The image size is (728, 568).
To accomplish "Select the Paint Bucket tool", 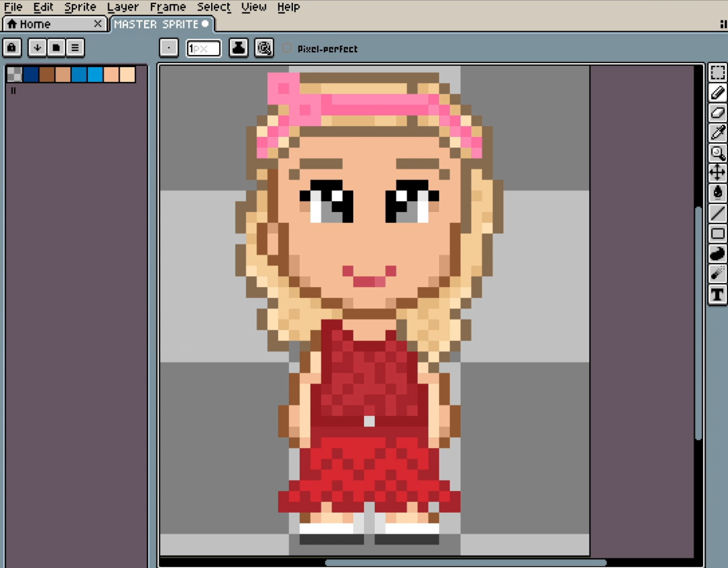I will [x=717, y=193].
